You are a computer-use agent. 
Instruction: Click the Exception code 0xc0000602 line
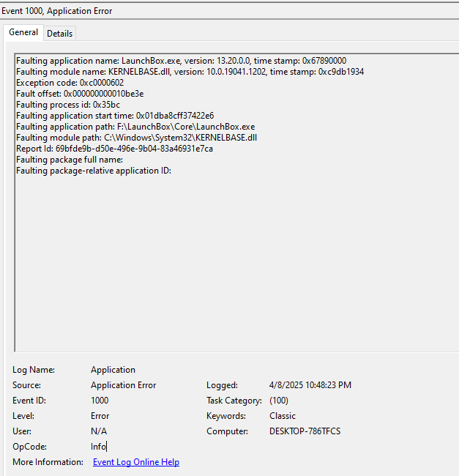tap(70, 83)
